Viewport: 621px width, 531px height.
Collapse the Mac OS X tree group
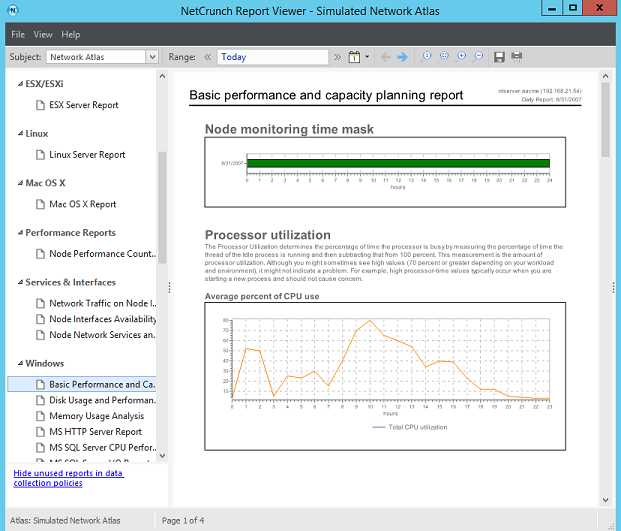(20, 183)
